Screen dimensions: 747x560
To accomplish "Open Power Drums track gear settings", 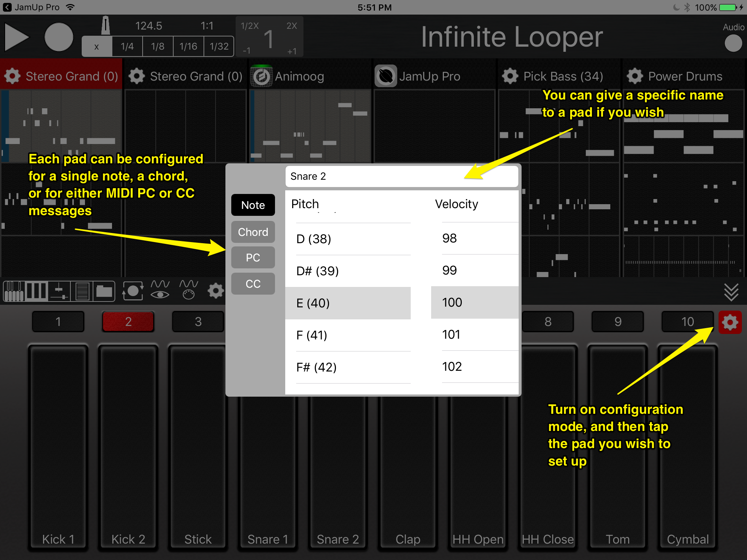I will pyautogui.click(x=635, y=76).
